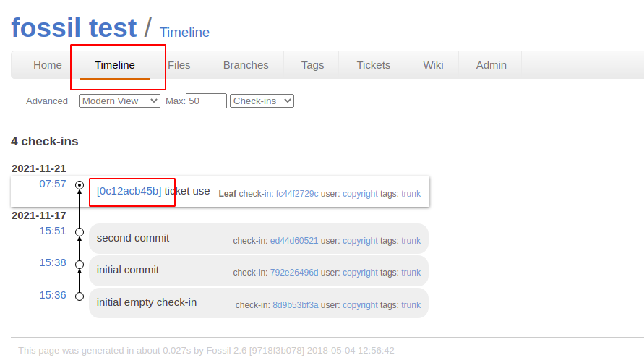Image resolution: width=644 pixels, height=363 pixels.
Task: Click the Max entries input field
Action: pyautogui.click(x=206, y=101)
